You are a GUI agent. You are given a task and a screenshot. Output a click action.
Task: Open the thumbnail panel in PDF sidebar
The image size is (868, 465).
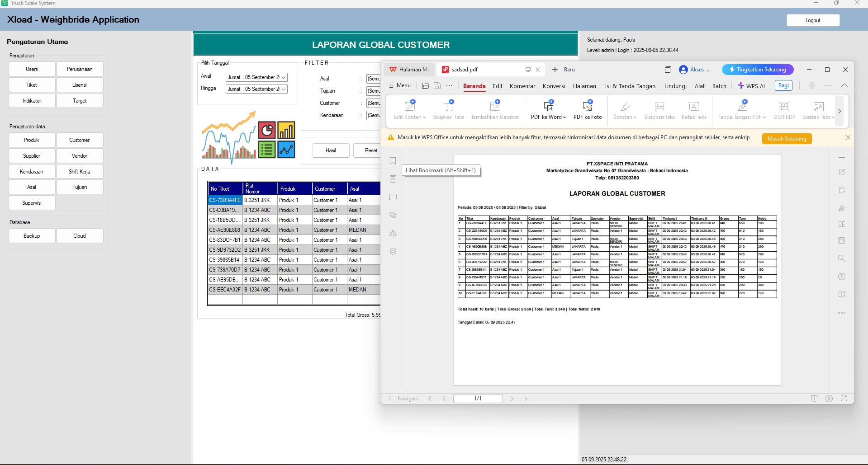393,179
